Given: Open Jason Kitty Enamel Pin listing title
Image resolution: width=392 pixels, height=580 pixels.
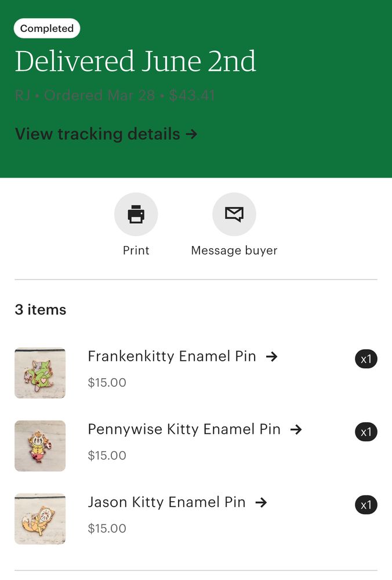Looking at the screenshot, I should pyautogui.click(x=166, y=502).
